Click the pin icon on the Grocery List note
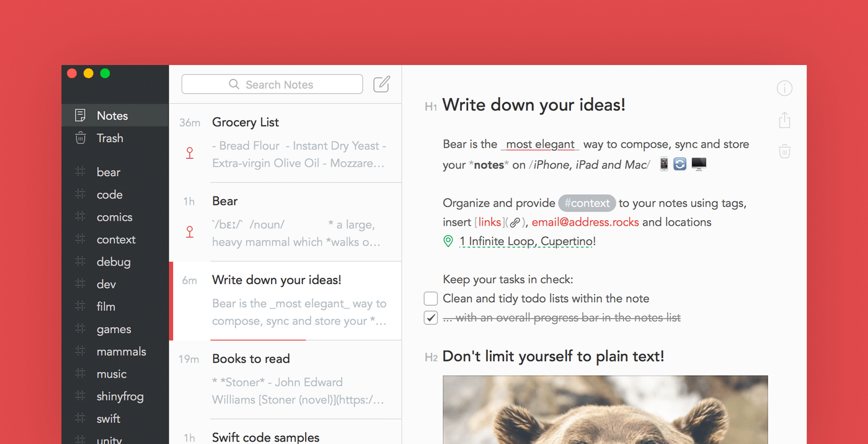Viewport: 868px width, 444px height. 190,152
